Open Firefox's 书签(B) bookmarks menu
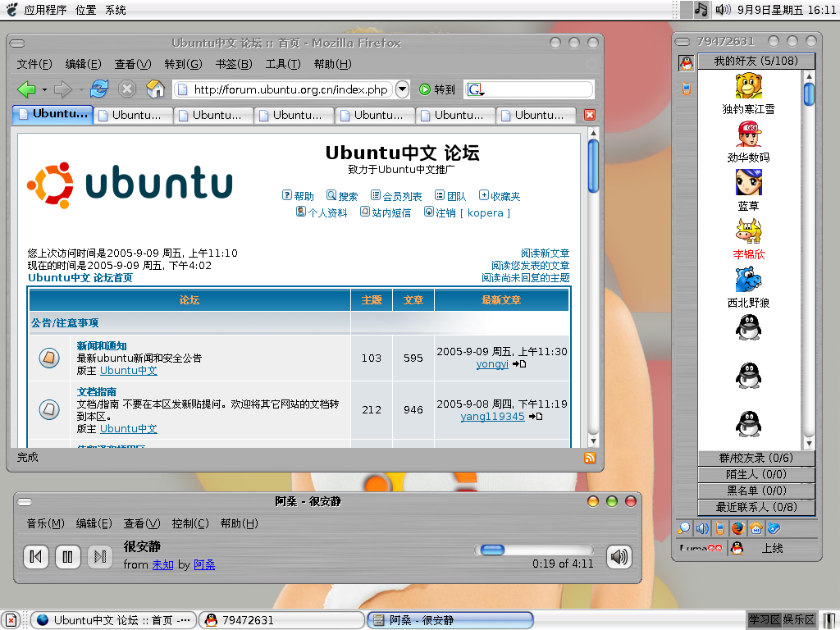Screen dimensions: 840x630 click(234, 64)
